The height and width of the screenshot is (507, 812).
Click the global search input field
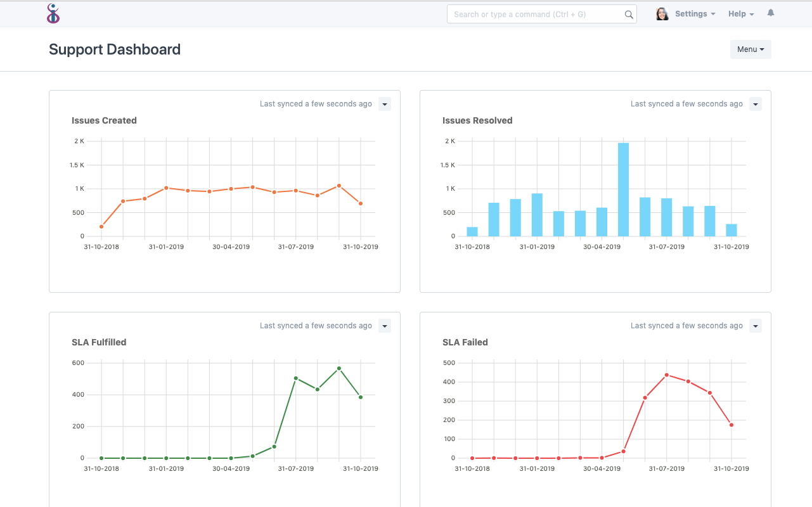click(539, 13)
